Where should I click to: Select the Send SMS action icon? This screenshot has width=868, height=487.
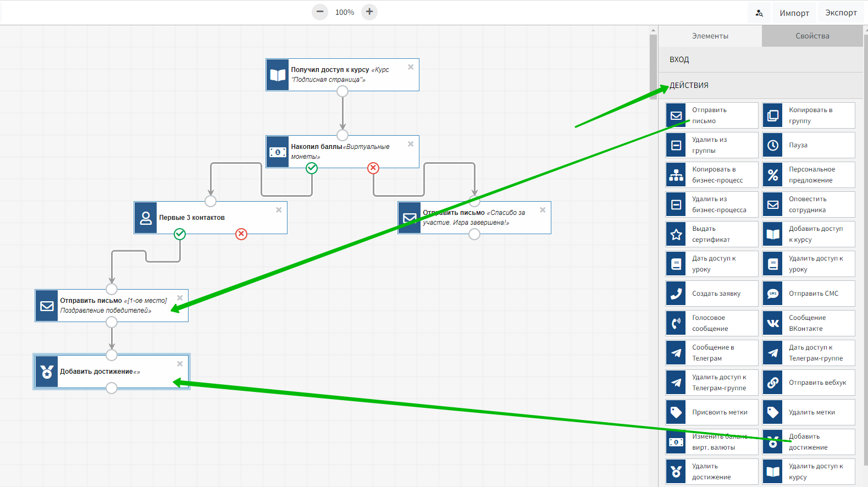(x=773, y=294)
